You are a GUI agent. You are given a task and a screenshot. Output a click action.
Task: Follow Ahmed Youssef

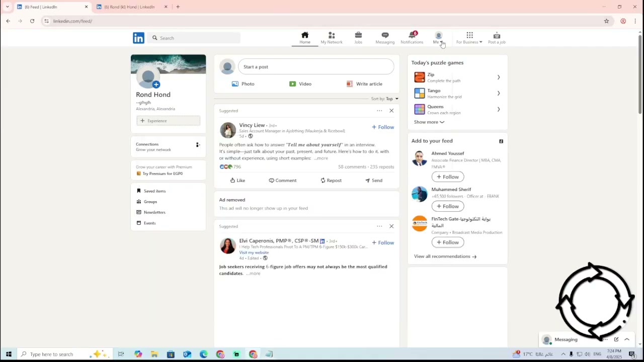pos(448,177)
